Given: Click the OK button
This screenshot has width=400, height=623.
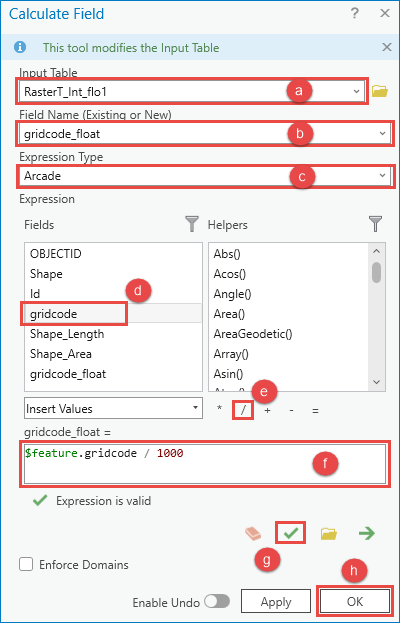Looking at the screenshot, I should click(x=355, y=602).
